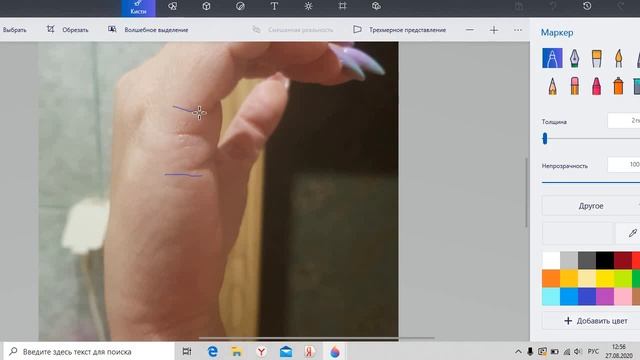Click the Непрозрачность opacity value field
Screen dimensions: 640x360
click(x=624, y=165)
